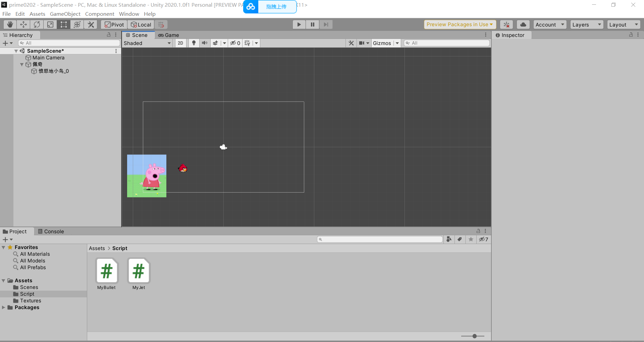Select Main Camera in Hierarchy
644x342 pixels.
point(48,58)
